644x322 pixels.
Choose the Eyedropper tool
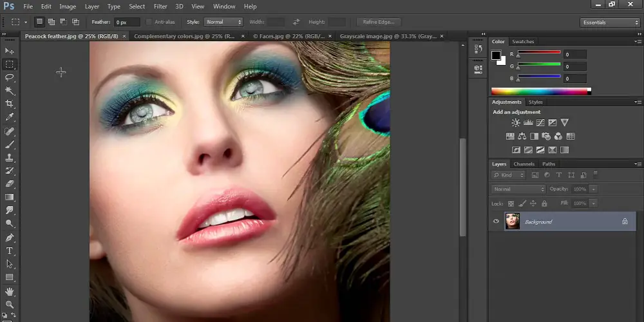click(10, 117)
